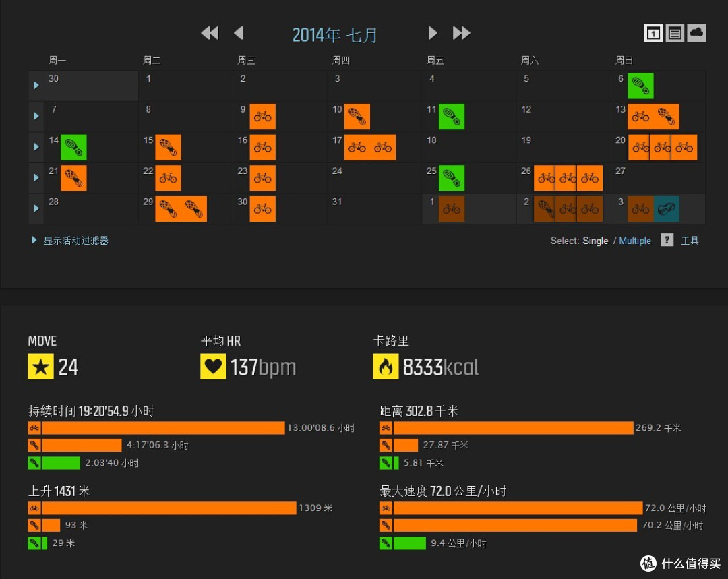Select the 卡路里 flame icon
Viewport: 728px width, 579px height.
tap(386, 367)
